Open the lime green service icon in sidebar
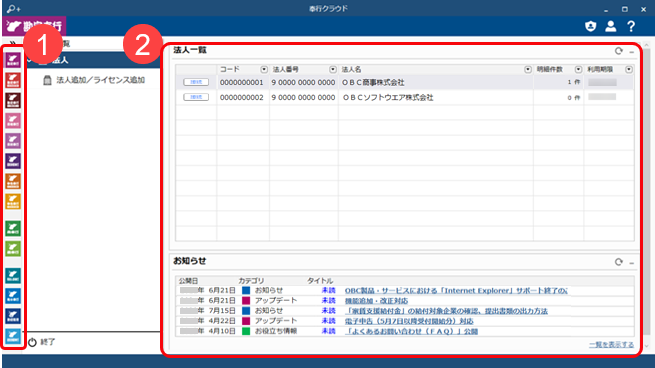Viewport: 655px width, 368px height. (13, 249)
